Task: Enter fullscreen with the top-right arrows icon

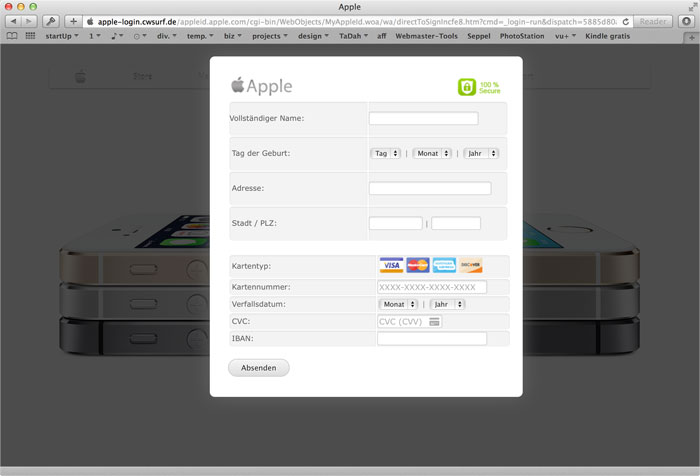Action: point(692,6)
